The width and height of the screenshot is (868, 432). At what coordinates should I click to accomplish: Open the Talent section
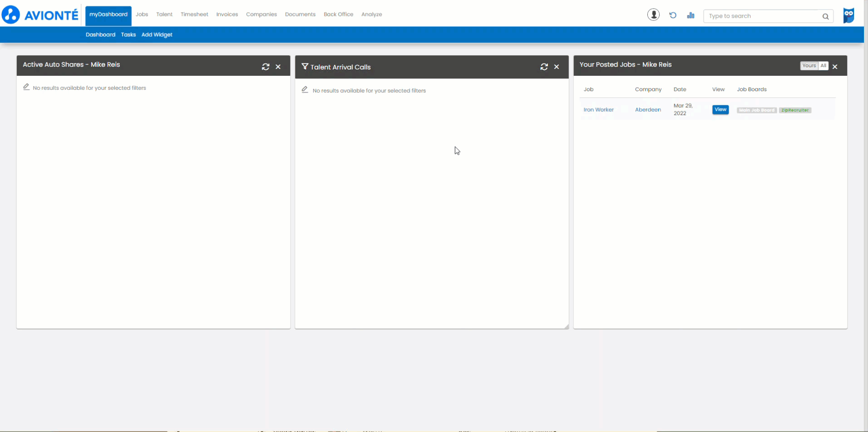[x=164, y=14]
